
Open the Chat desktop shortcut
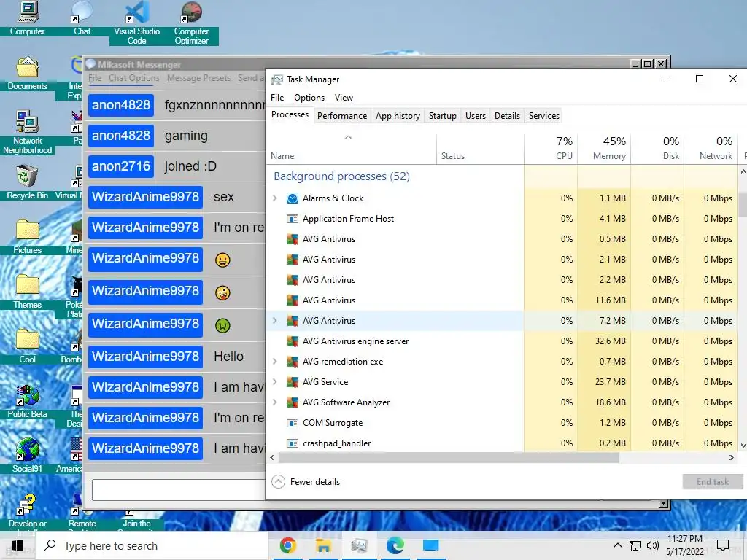pyautogui.click(x=82, y=18)
